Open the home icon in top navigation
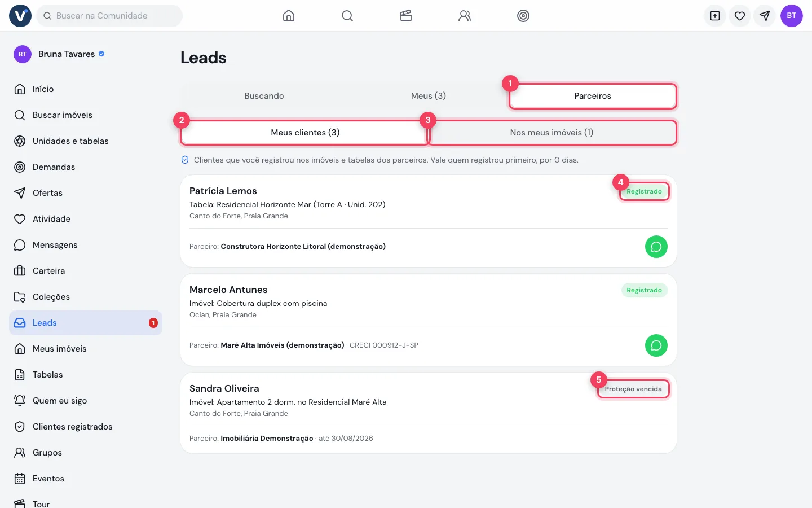This screenshot has width=812, height=508. click(x=289, y=16)
